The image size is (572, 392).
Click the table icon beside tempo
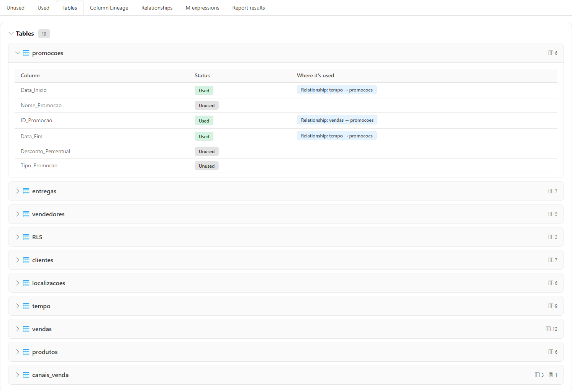tap(26, 306)
